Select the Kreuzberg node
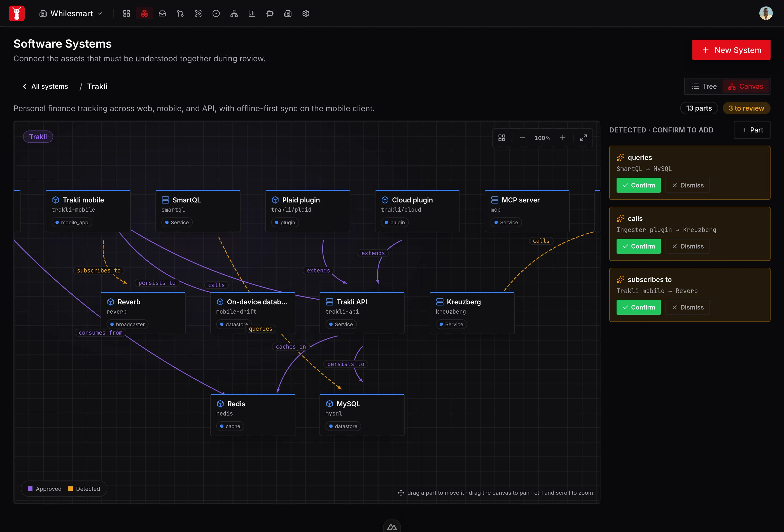 472,313
